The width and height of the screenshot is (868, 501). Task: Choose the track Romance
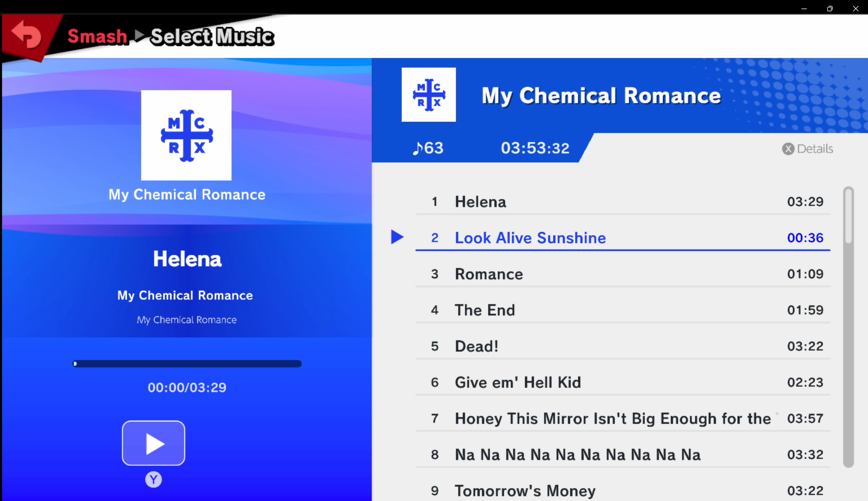[489, 274]
